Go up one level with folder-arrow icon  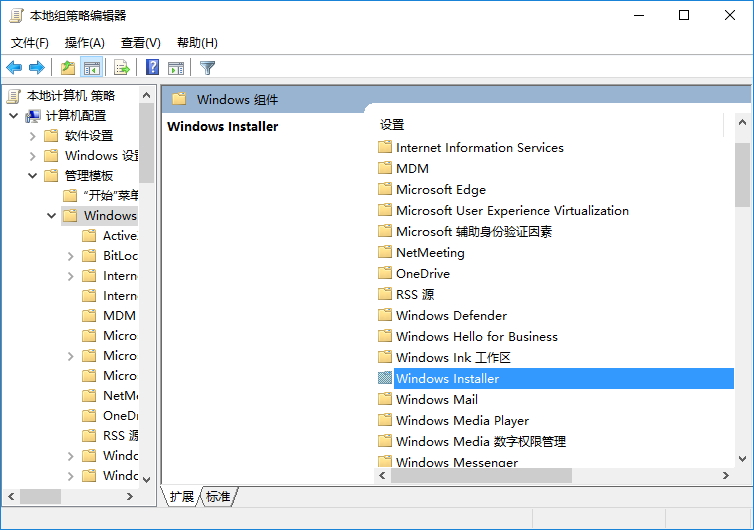pos(67,67)
